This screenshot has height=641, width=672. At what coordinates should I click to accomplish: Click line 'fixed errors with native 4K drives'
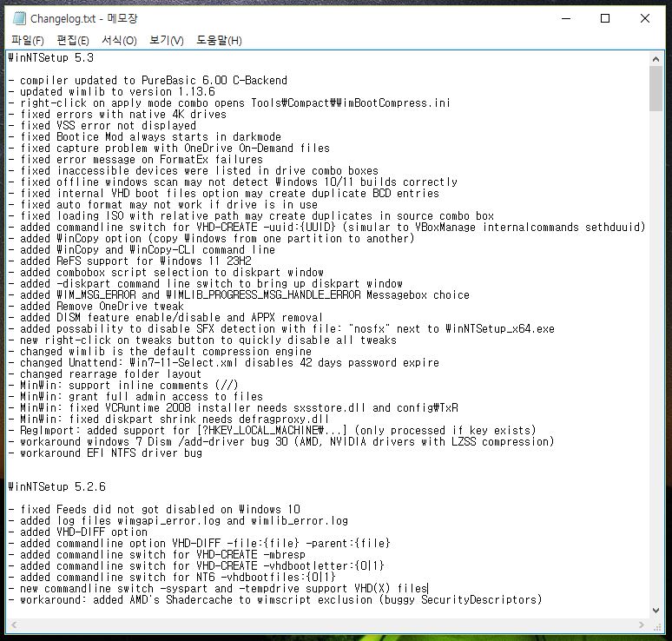(x=117, y=114)
